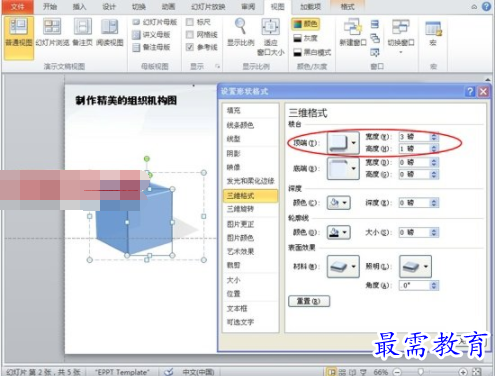Click the File (文件) tab
The image size is (496, 376).
pos(17,7)
